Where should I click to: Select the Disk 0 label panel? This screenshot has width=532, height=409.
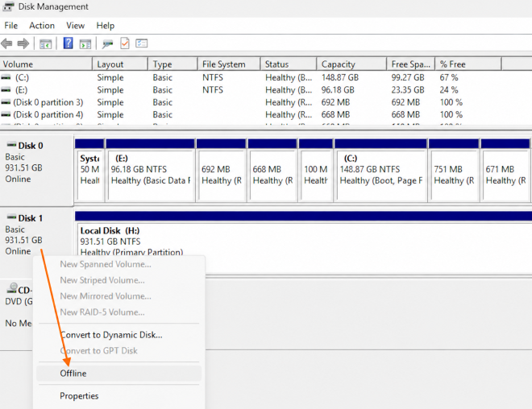(x=36, y=171)
